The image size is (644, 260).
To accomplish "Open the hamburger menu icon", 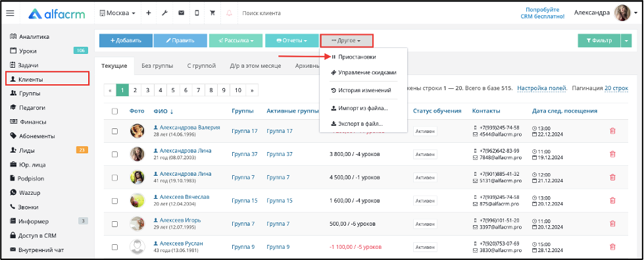I will tap(11, 13).
